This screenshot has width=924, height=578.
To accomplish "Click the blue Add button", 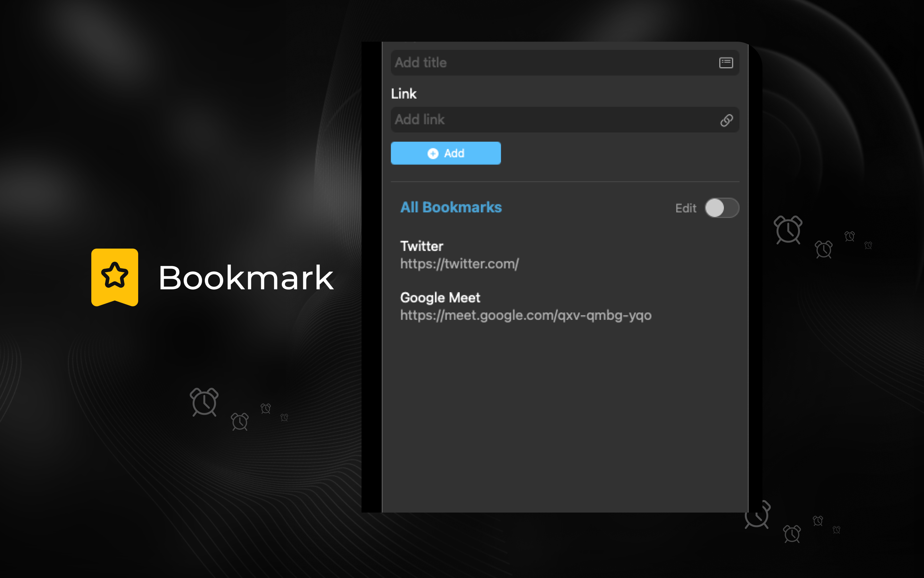I will 445,153.
